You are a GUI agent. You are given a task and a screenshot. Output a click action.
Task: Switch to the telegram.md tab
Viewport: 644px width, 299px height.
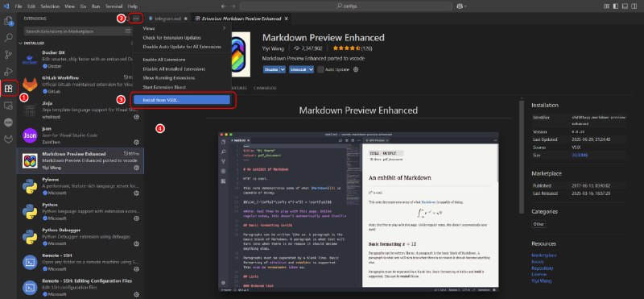[167, 19]
